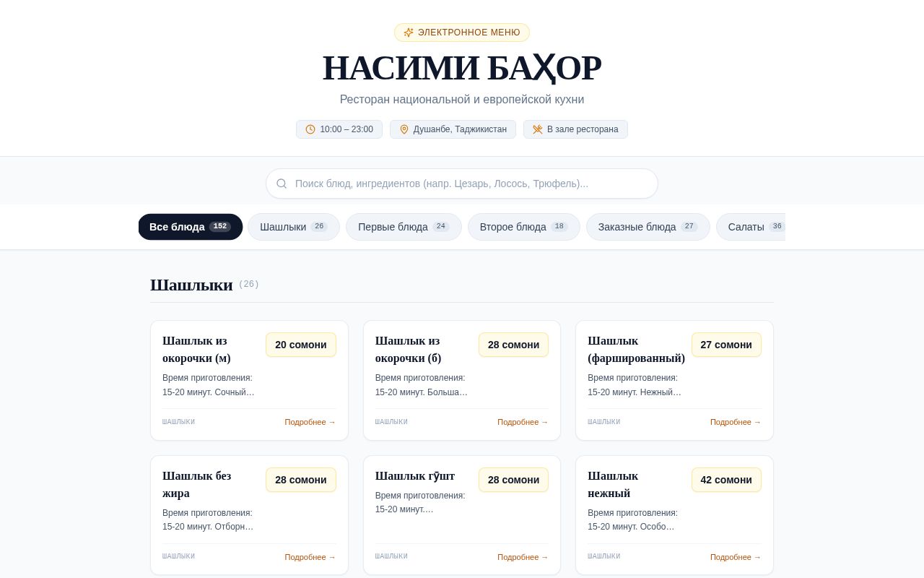Screen dimensions: 924x578
Task: Click the description text ending Отборн…
Action: (x=208, y=520)
